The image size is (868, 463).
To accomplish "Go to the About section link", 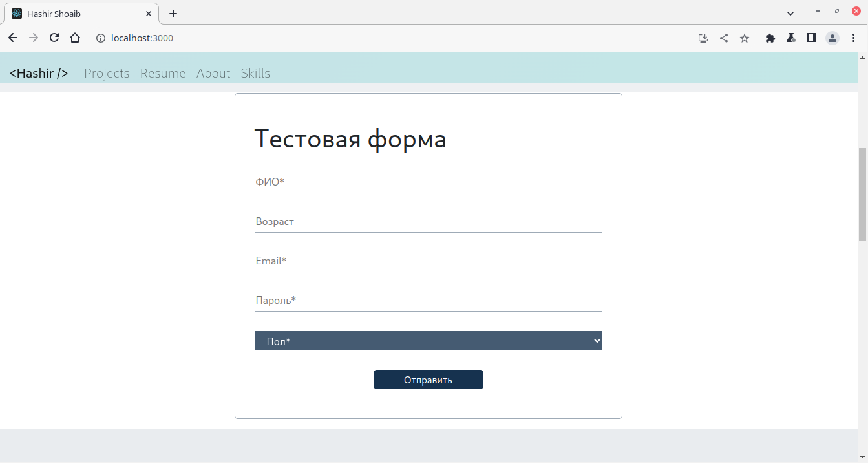I will click(213, 73).
